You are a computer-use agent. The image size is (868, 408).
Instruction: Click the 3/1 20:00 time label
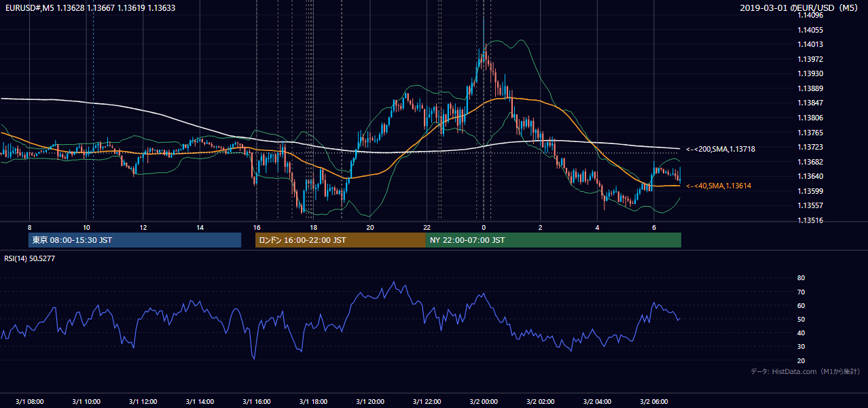[x=370, y=401]
